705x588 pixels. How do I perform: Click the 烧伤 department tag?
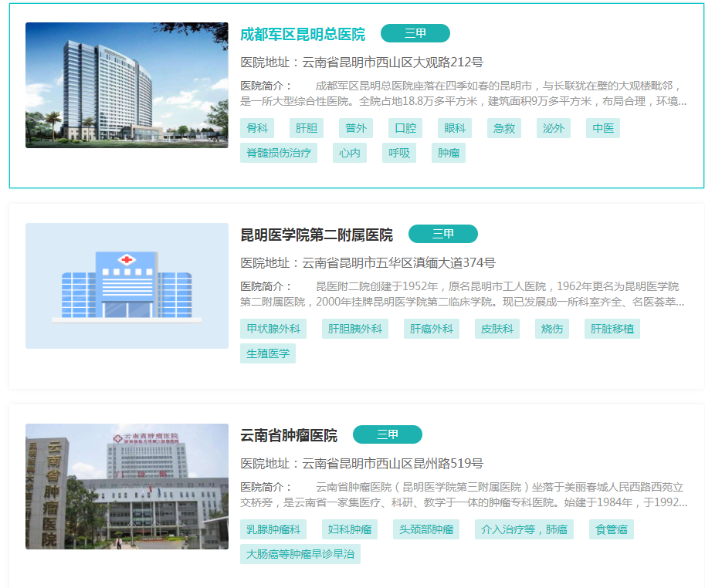click(552, 329)
